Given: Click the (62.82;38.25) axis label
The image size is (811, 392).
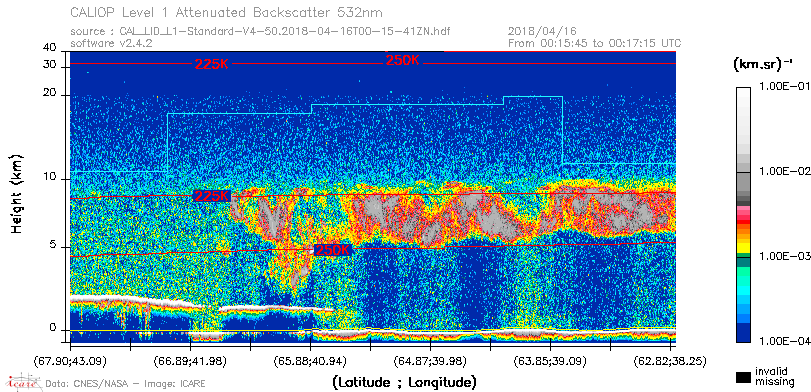Looking at the screenshot, I should point(670,359).
